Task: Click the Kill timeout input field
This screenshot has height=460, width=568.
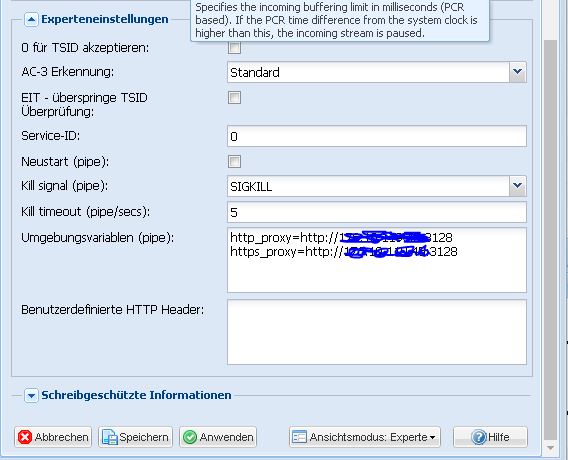Action: click(x=377, y=212)
